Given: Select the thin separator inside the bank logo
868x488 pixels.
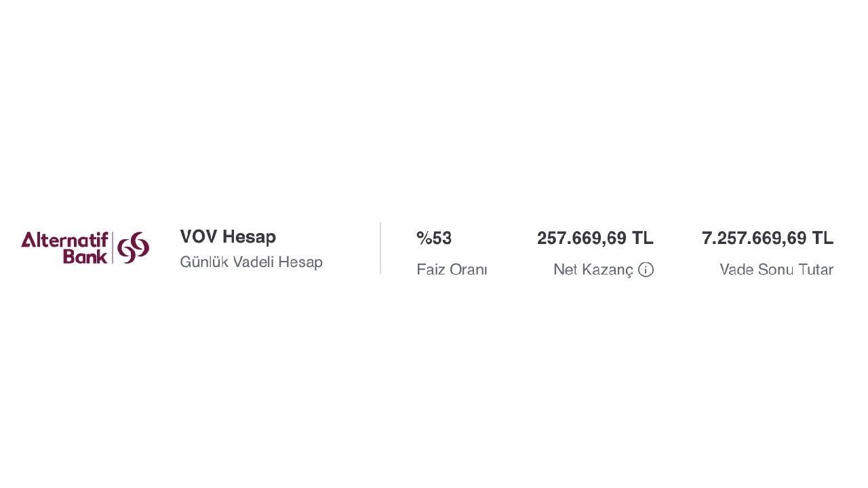Looking at the screenshot, I should 113,247.
